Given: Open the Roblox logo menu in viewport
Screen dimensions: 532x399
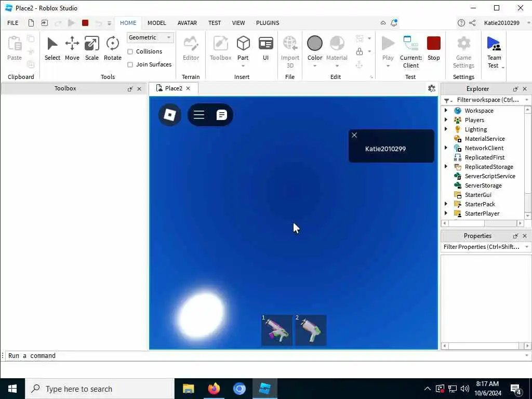Looking at the screenshot, I should pos(170,115).
